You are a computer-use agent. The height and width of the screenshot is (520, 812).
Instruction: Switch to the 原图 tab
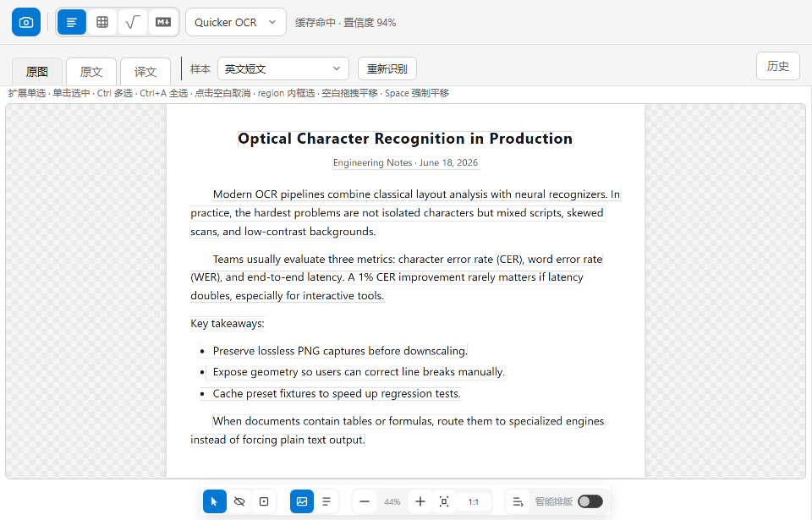tap(36, 72)
